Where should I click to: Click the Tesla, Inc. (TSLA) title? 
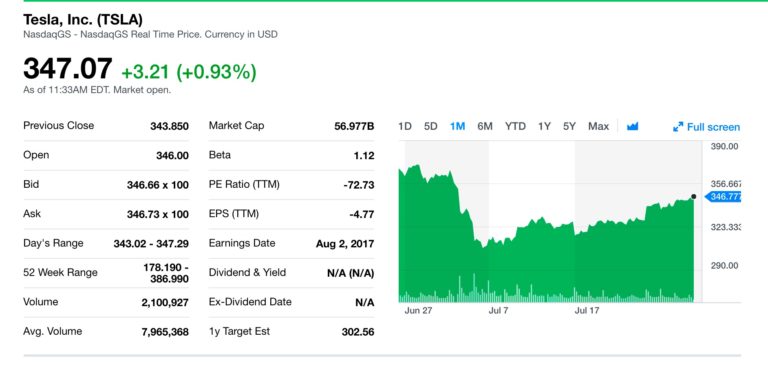83,20
